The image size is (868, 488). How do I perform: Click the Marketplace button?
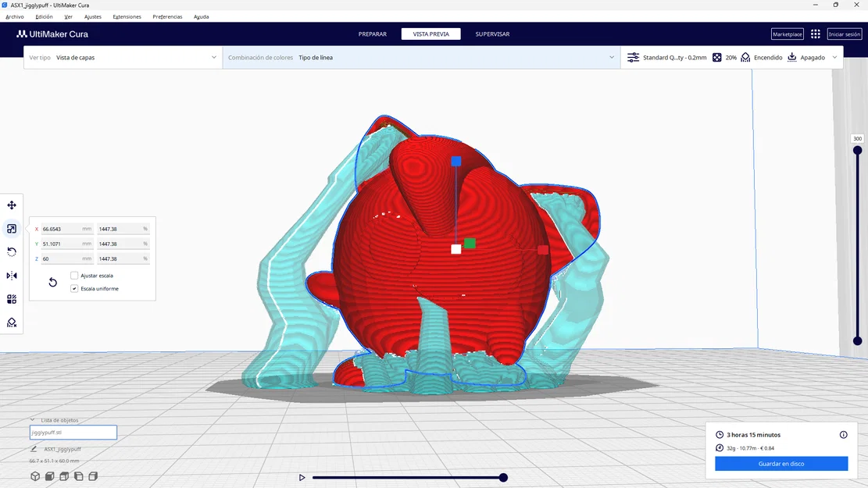click(x=788, y=34)
